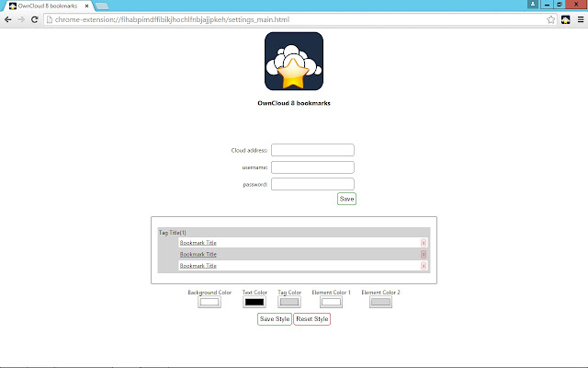Open the Element Color 2 picker
588x368 pixels.
pyautogui.click(x=380, y=302)
